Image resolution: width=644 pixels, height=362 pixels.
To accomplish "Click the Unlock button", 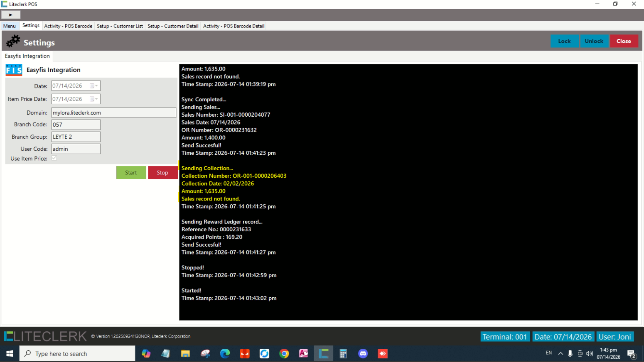I will tap(594, 41).
